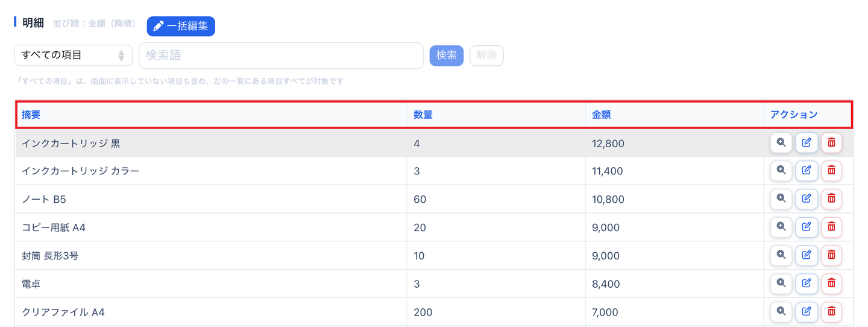Show details of コピー用紙 A4
The width and height of the screenshot is (868, 327).
pos(781,227)
